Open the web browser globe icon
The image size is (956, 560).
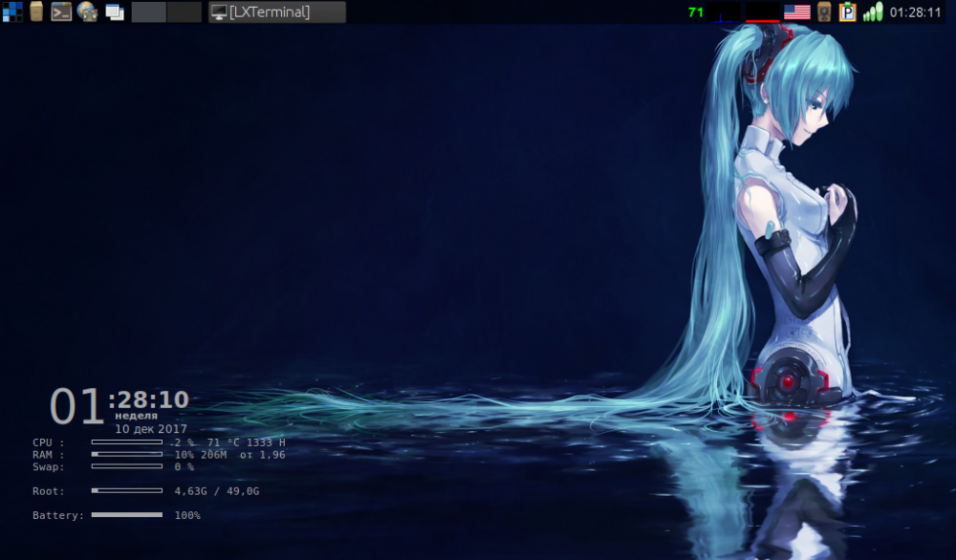[x=87, y=11]
